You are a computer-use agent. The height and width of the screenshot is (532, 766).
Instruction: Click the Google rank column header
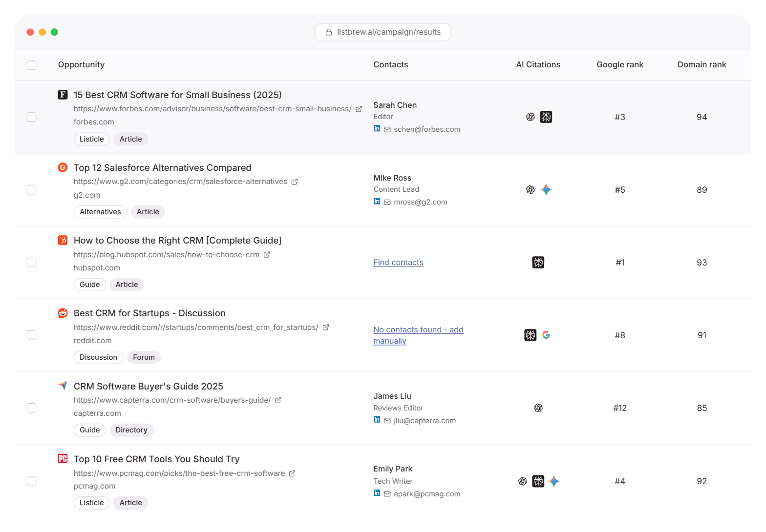(620, 65)
